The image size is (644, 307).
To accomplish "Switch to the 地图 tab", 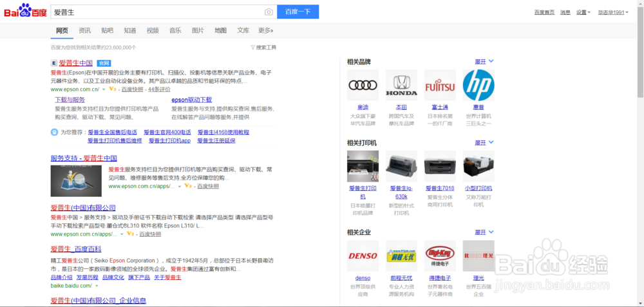I will [220, 30].
